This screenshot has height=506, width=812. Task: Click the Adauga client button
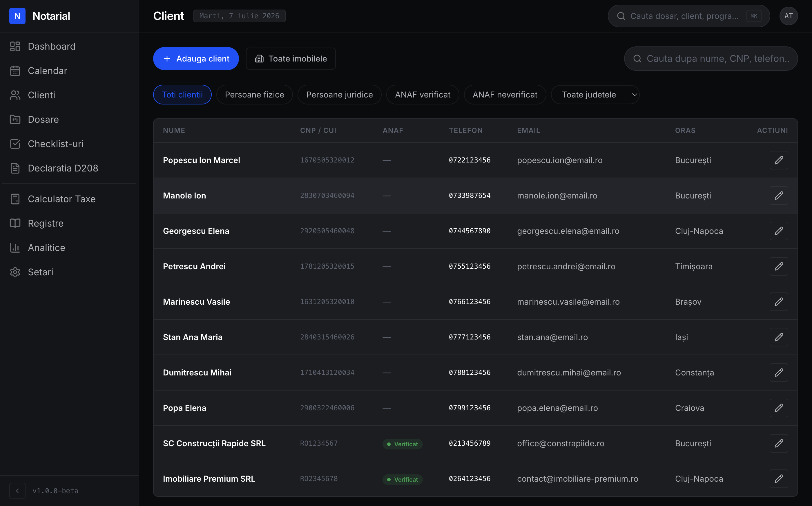coord(196,59)
